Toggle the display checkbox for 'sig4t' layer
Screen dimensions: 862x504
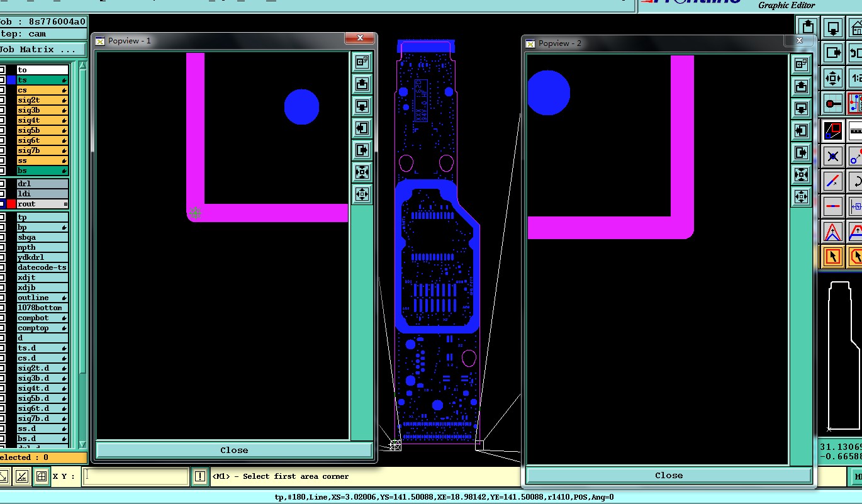2,120
